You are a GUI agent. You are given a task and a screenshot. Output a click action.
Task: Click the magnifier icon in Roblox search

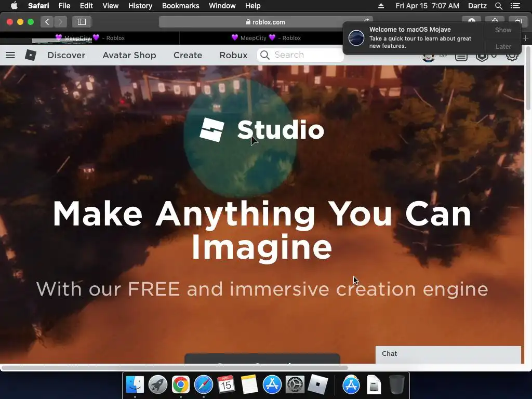(x=265, y=55)
